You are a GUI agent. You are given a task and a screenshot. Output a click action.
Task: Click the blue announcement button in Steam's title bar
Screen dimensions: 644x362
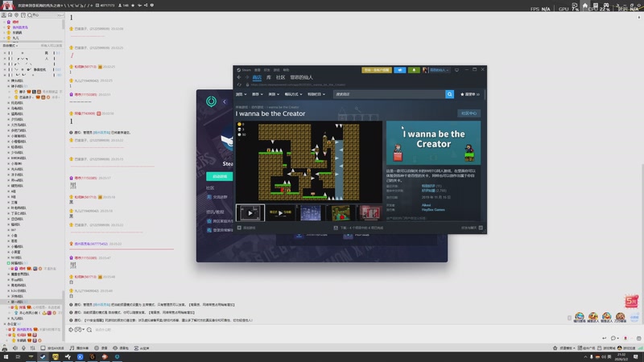(399, 70)
